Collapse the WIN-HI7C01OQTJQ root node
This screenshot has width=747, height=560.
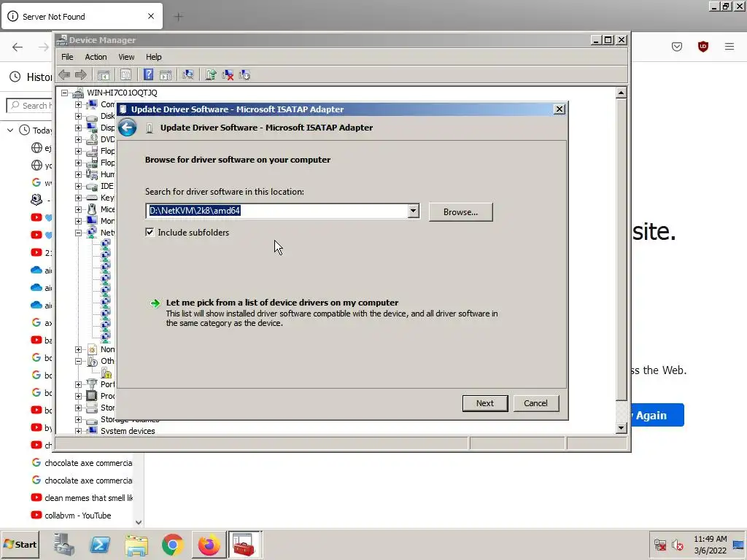tap(65, 93)
